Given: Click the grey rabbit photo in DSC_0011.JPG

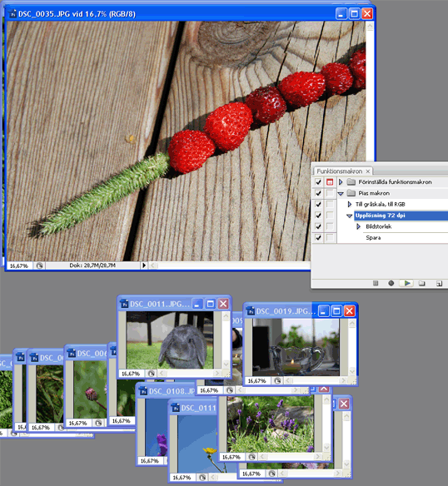Looking at the screenshot, I should (x=170, y=340).
